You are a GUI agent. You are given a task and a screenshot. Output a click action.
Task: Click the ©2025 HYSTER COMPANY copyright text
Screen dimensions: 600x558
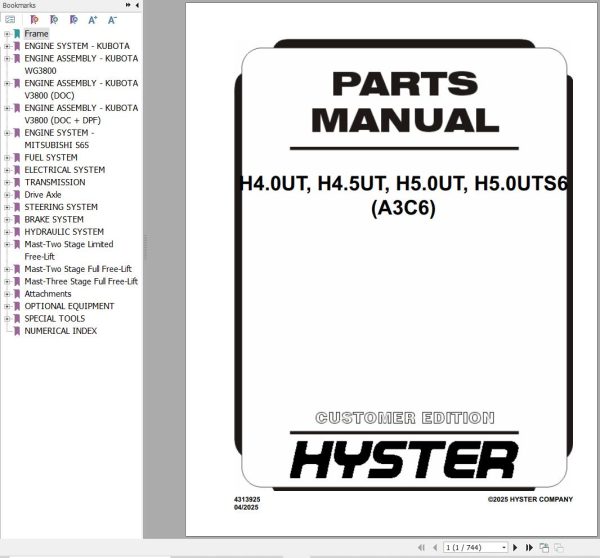click(x=530, y=499)
